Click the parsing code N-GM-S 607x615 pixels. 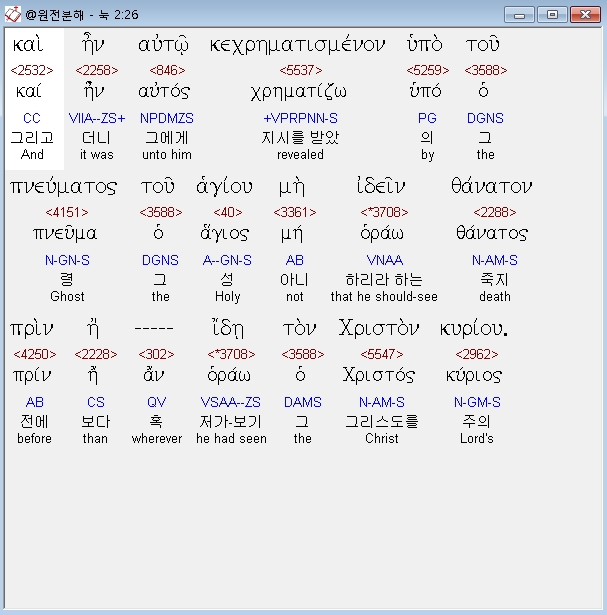477,402
